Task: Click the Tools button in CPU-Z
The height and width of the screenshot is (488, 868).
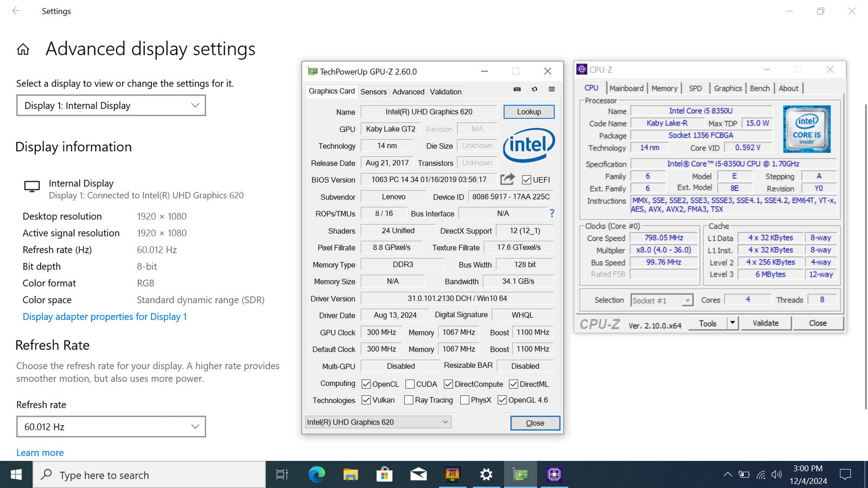Action: [x=707, y=323]
